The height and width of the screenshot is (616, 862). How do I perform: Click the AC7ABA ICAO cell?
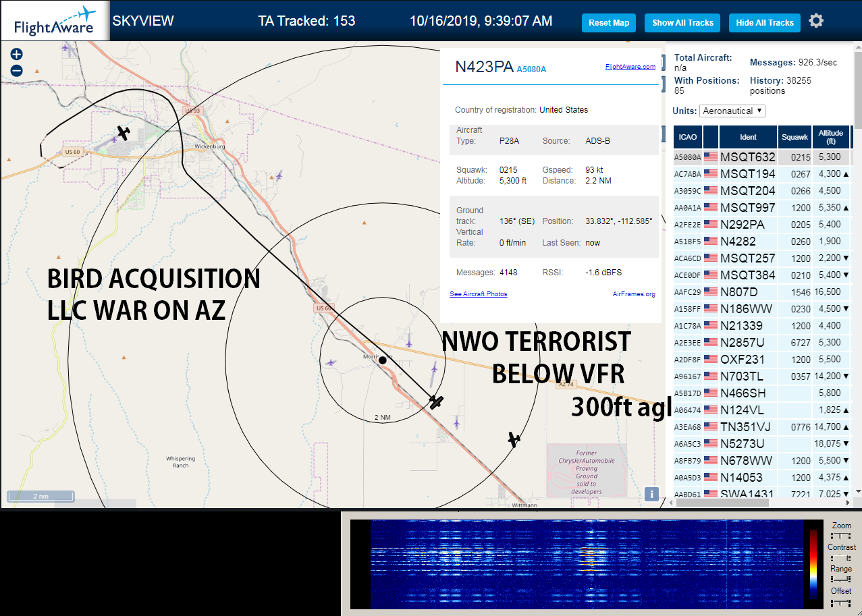click(688, 174)
